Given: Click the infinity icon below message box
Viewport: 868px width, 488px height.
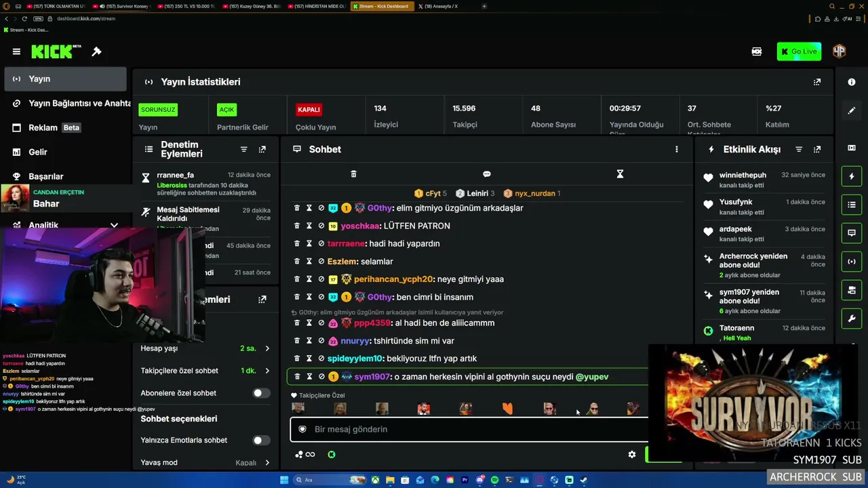Looking at the screenshot, I should point(310,455).
